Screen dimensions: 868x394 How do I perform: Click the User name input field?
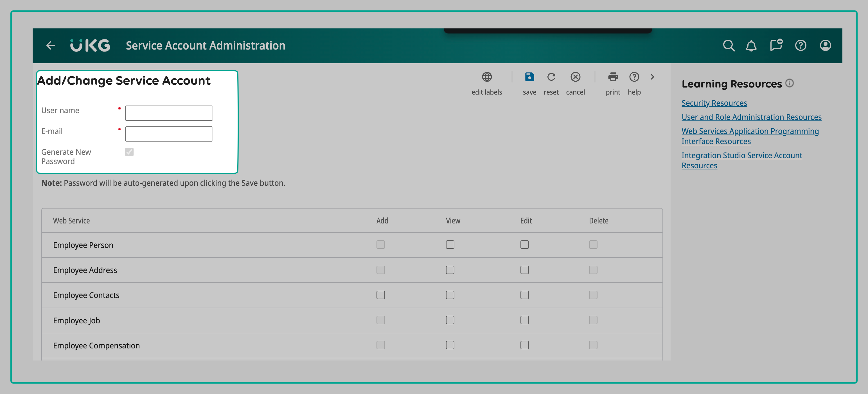pos(169,113)
